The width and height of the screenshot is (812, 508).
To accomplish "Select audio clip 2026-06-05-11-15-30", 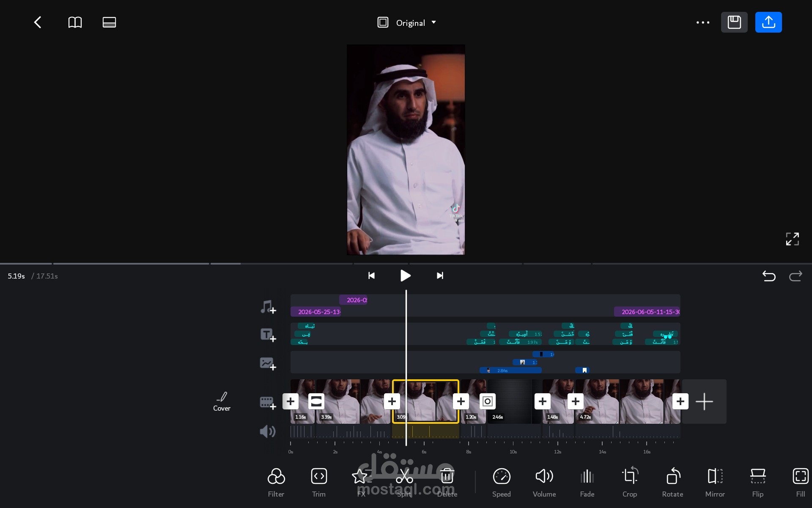I will pos(647,312).
